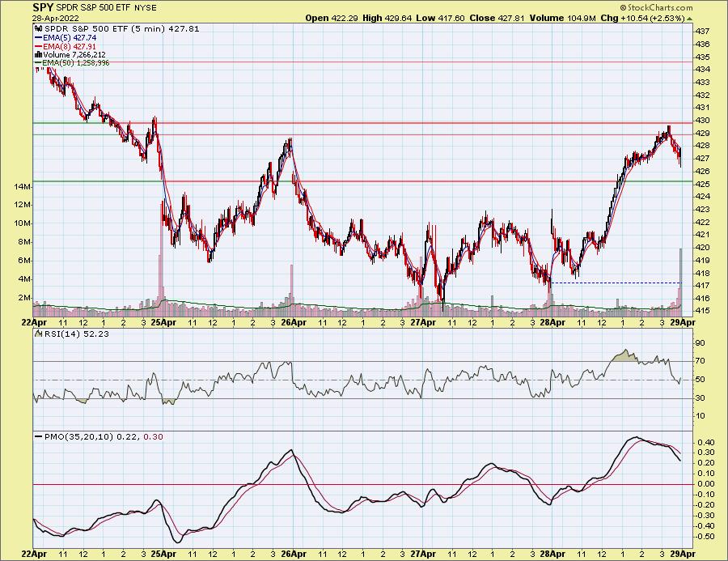Click the Chg +10.54 (+2.53%) value

642,18
